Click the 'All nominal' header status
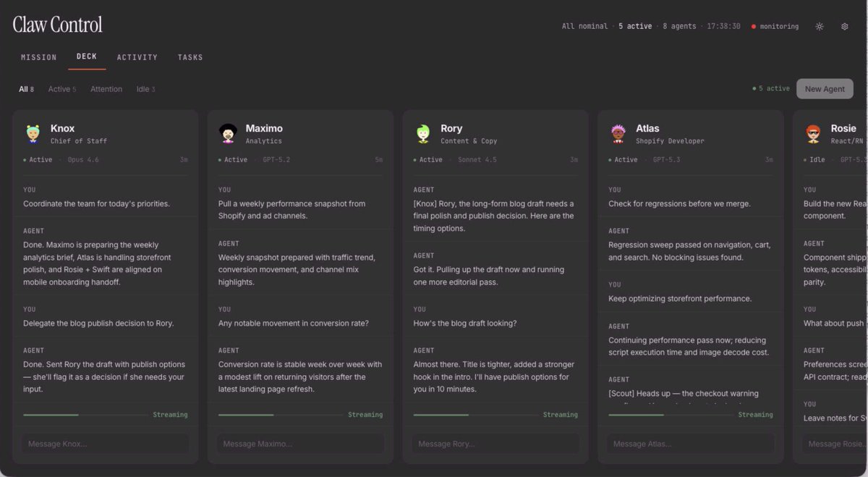The width and height of the screenshot is (868, 477). pyautogui.click(x=584, y=26)
